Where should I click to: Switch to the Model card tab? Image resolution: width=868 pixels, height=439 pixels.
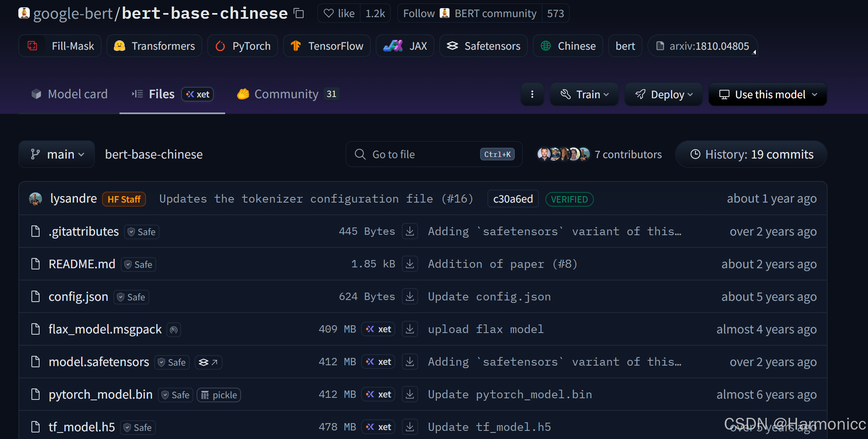(x=69, y=94)
